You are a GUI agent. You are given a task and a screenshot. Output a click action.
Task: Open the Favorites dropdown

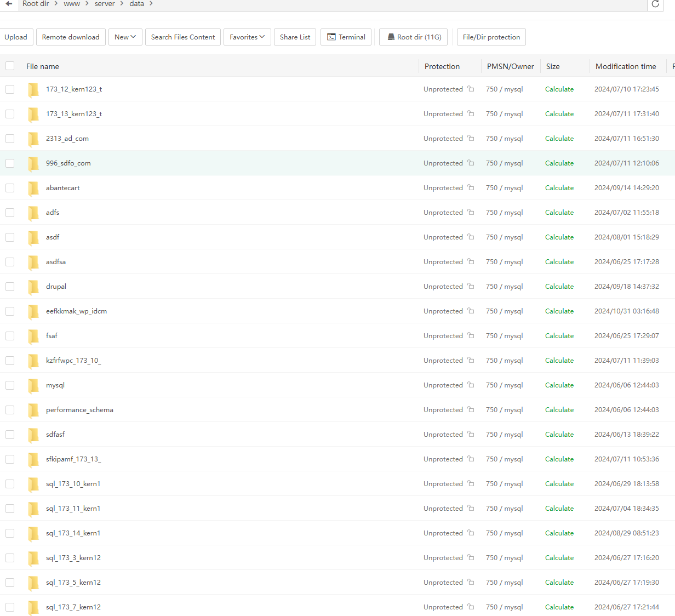point(247,37)
